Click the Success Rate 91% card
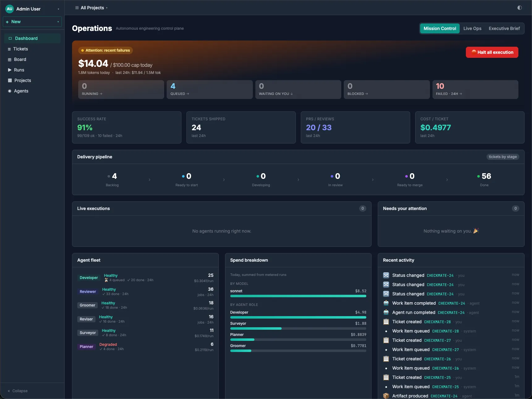 coord(127,127)
